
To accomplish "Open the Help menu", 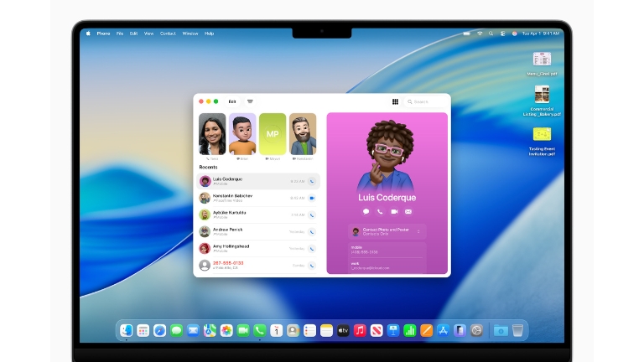I will pyautogui.click(x=210, y=34).
